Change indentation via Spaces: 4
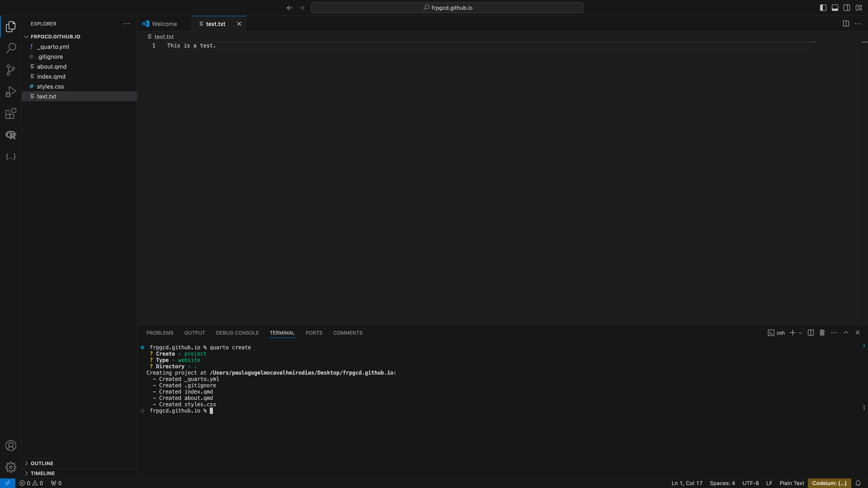 [x=722, y=483]
